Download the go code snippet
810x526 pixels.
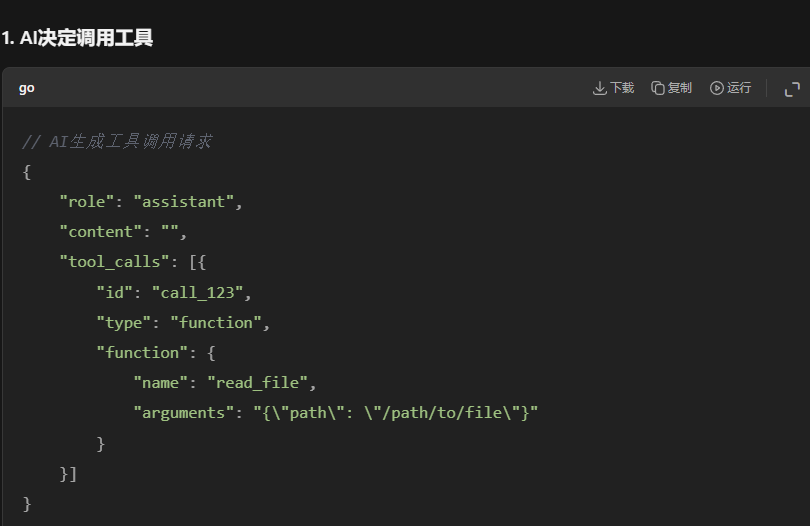[613, 88]
